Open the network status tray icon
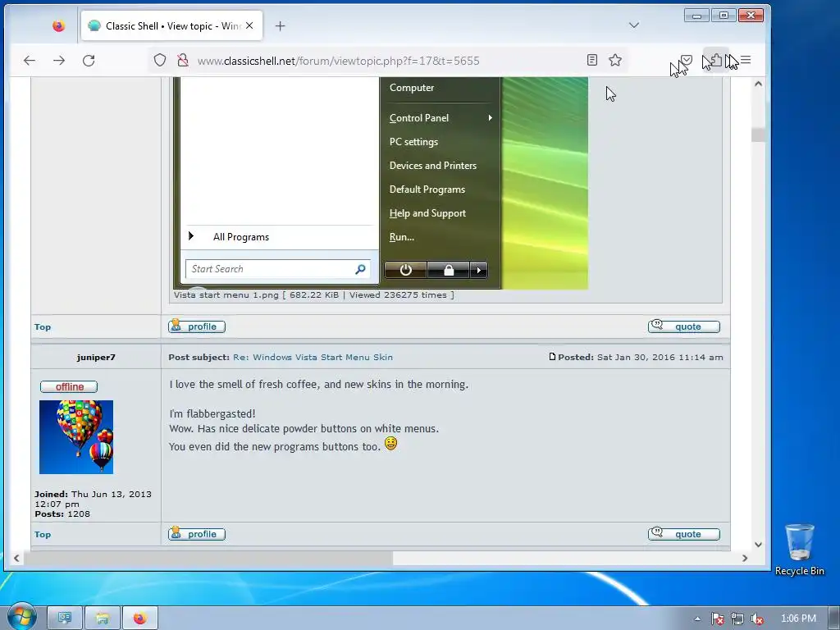Image resolution: width=840 pixels, height=630 pixels. pyautogui.click(x=737, y=619)
